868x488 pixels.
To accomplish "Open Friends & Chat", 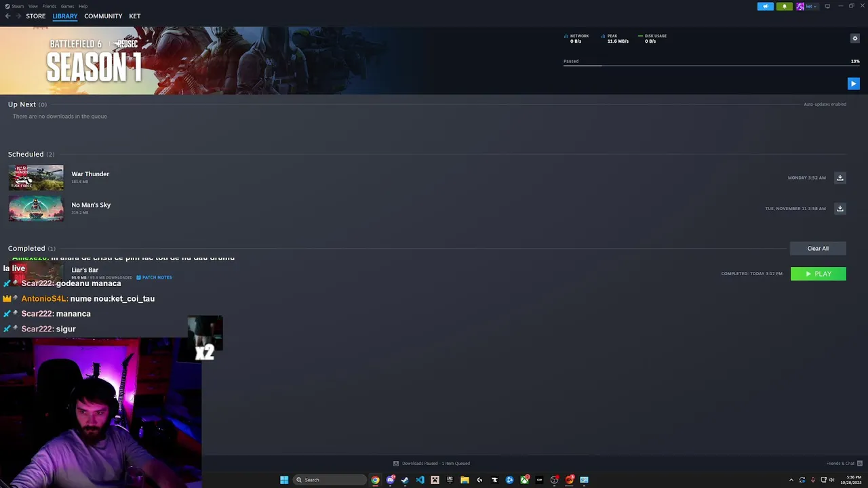I will tap(844, 464).
